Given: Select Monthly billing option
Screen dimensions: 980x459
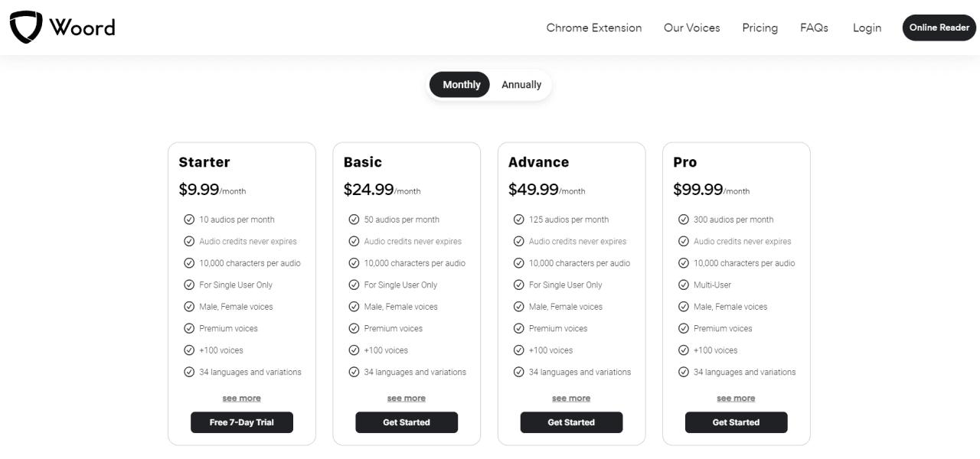Looking at the screenshot, I should (x=461, y=85).
